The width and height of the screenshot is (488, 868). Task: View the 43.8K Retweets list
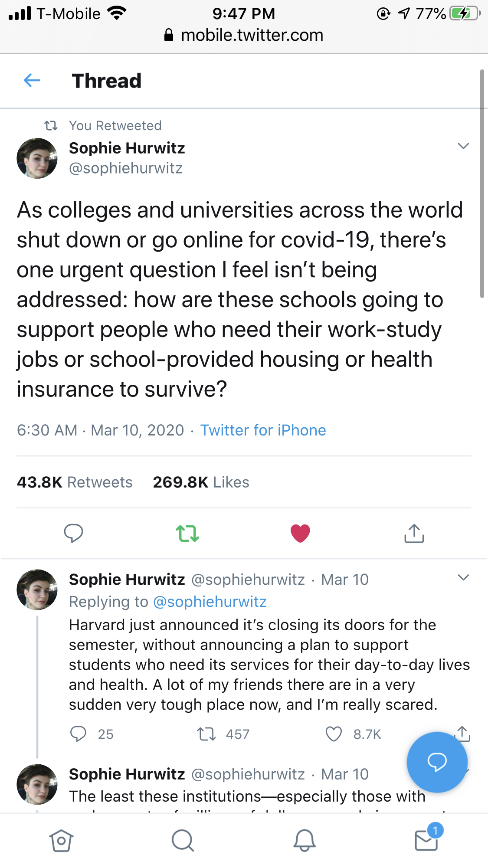click(x=75, y=482)
